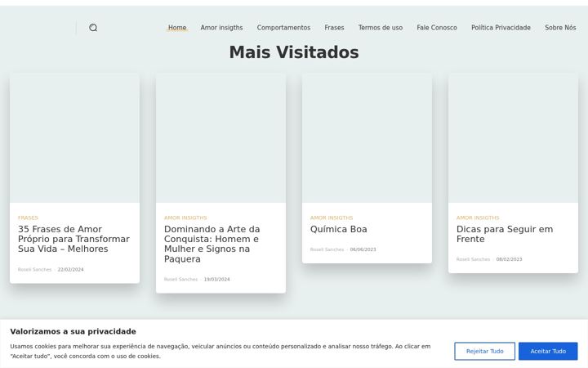Viewport: 588px width, 368px height.
Task: Go to the Home menu item
Action: pyautogui.click(x=177, y=28)
